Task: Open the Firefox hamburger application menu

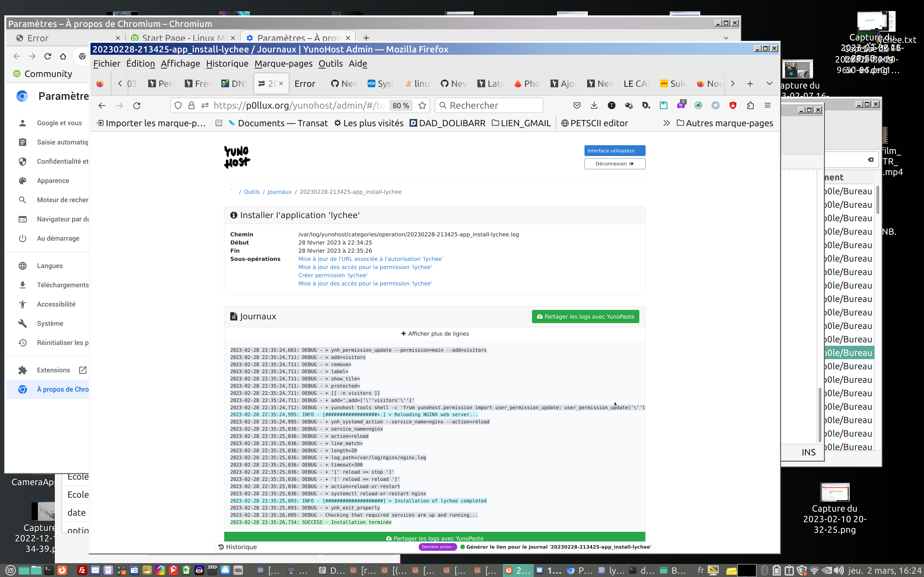Action: pyautogui.click(x=767, y=105)
